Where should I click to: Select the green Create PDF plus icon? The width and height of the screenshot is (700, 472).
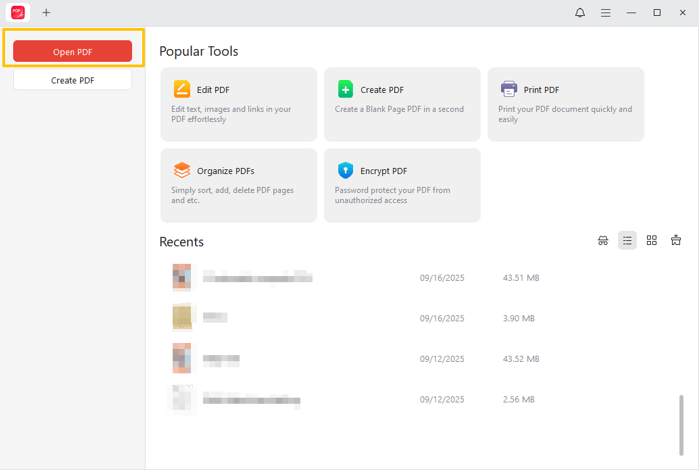pyautogui.click(x=345, y=89)
